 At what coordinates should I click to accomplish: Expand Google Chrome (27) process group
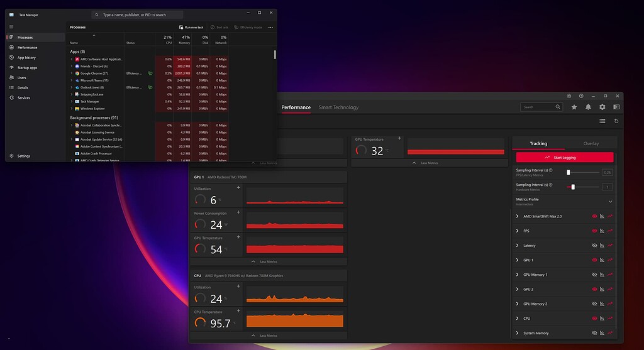click(x=72, y=74)
